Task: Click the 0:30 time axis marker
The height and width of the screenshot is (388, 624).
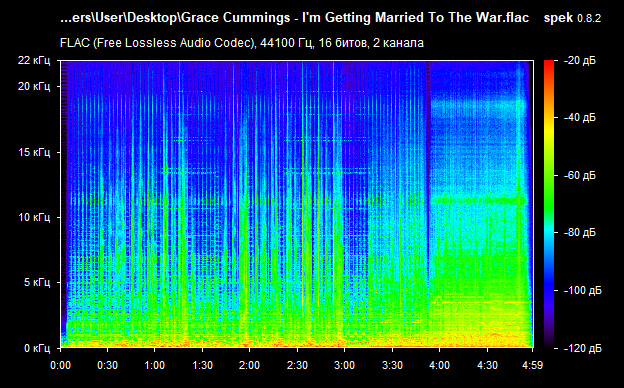Action: pos(107,365)
